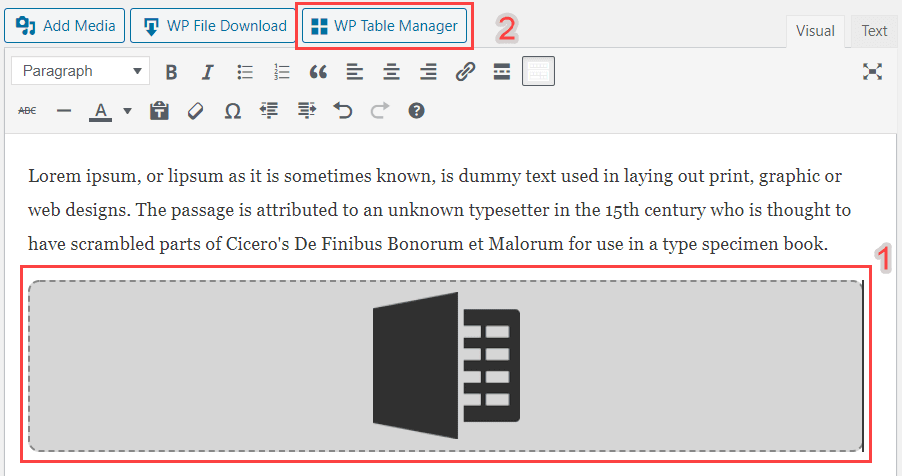Open the Paragraph format dropdown

pyautogui.click(x=81, y=72)
